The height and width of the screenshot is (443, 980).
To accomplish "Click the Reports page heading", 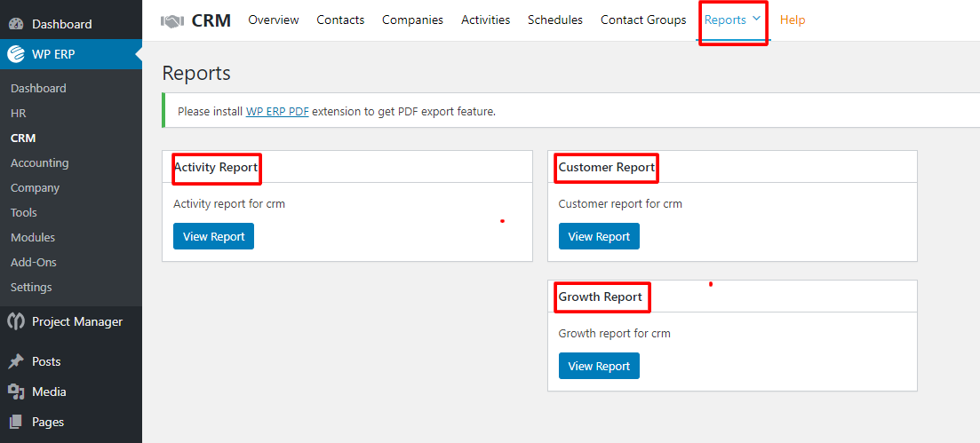I will click(196, 73).
